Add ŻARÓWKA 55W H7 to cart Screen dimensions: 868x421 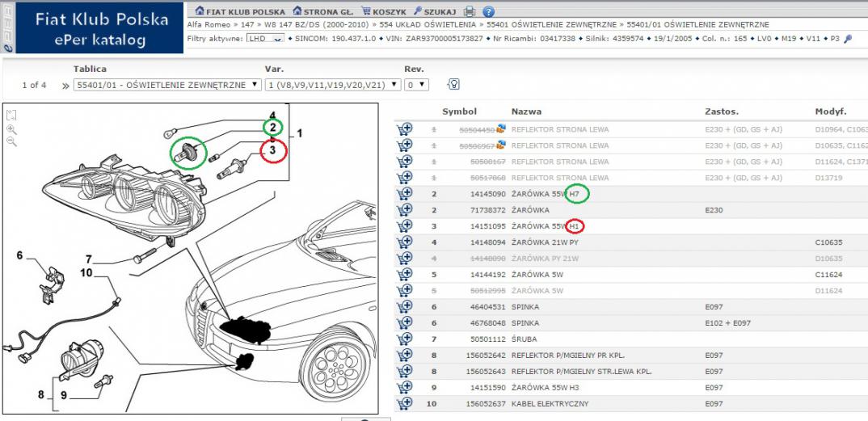(x=404, y=195)
